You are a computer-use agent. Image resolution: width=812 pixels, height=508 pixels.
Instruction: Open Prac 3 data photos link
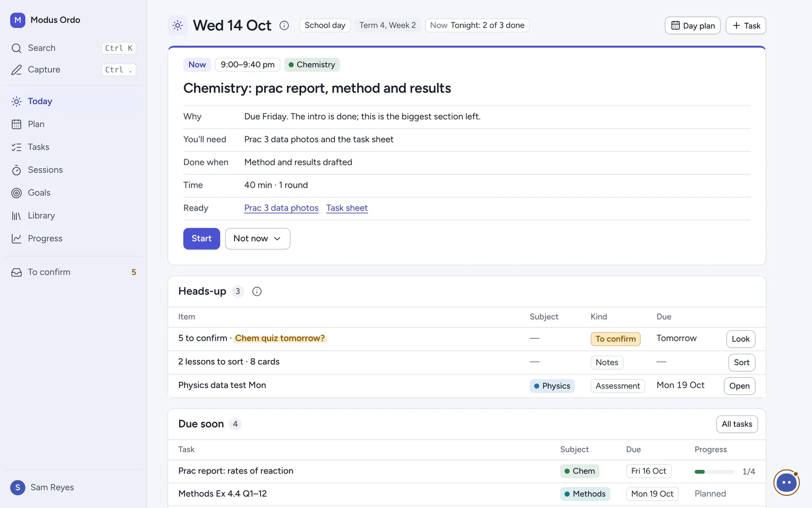281,208
